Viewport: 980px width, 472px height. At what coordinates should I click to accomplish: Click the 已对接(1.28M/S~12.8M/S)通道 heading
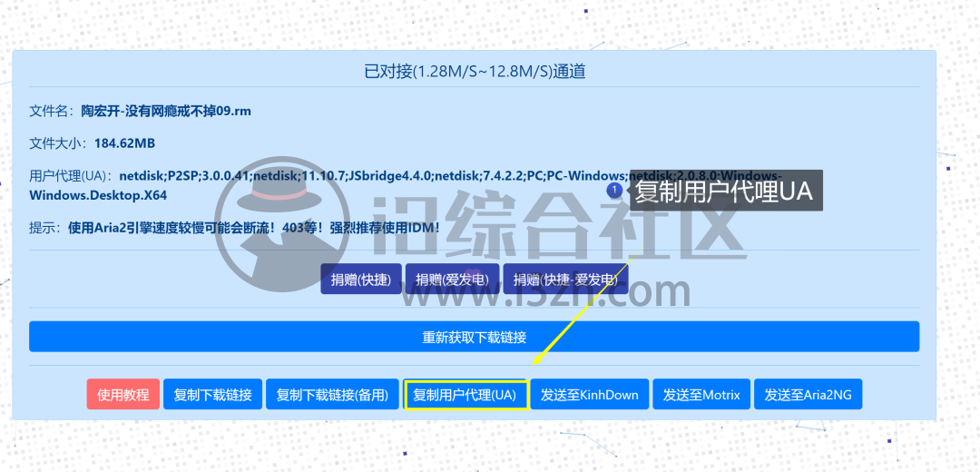click(x=475, y=72)
